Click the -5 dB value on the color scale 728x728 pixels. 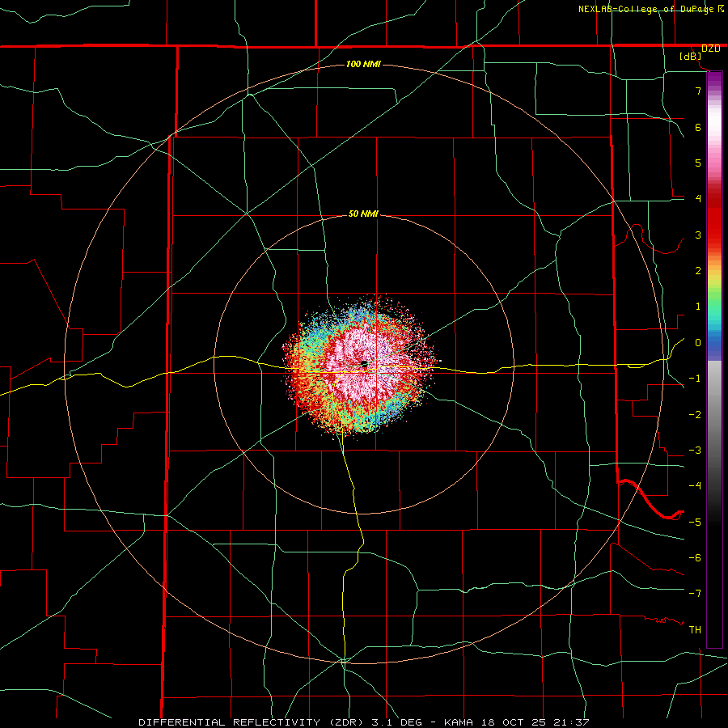pyautogui.click(x=695, y=523)
